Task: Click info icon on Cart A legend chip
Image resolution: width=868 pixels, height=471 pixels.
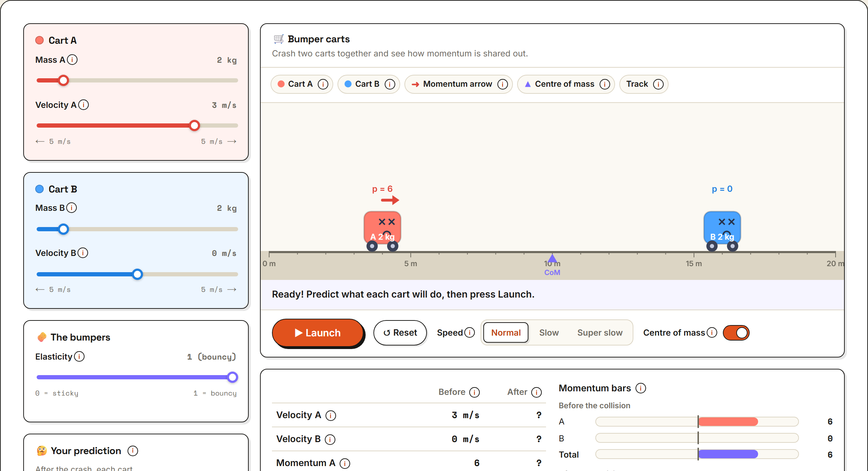Action: (323, 84)
